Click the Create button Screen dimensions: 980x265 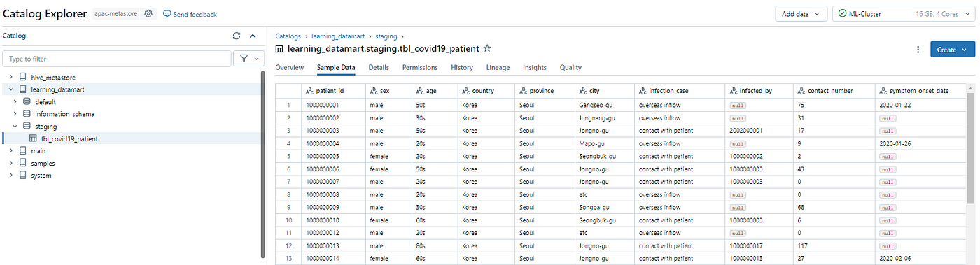tap(953, 50)
